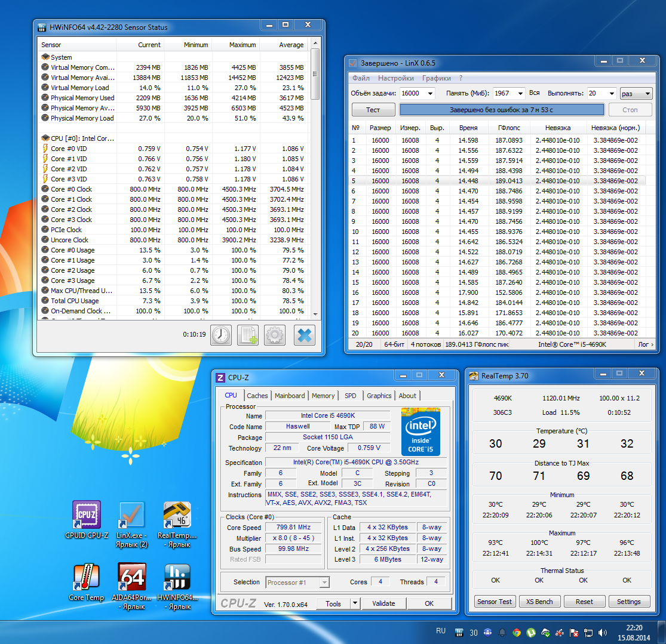This screenshot has width=666, height=644.
Task: Click Chrome icon in system tray
Action: coord(517,633)
